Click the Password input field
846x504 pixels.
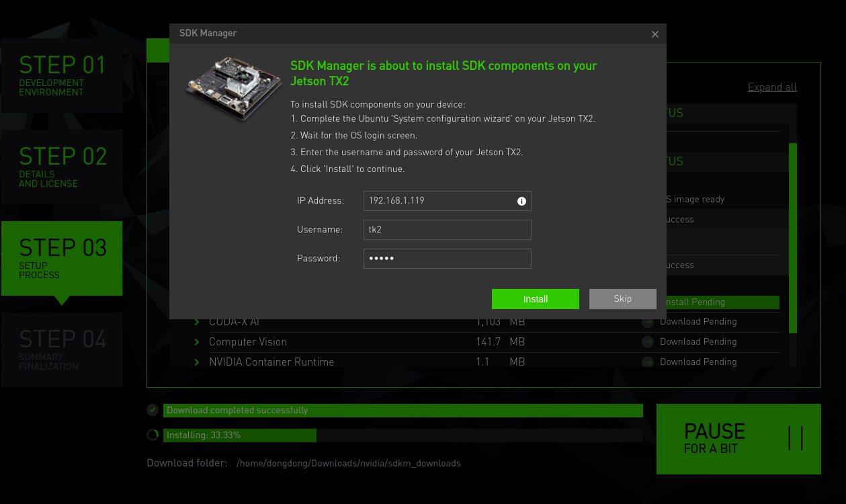pos(448,259)
